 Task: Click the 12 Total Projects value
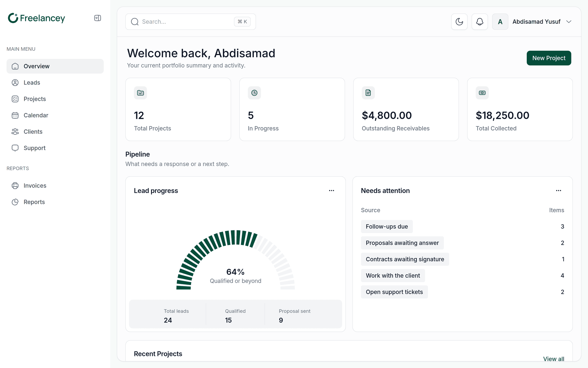coord(139,115)
